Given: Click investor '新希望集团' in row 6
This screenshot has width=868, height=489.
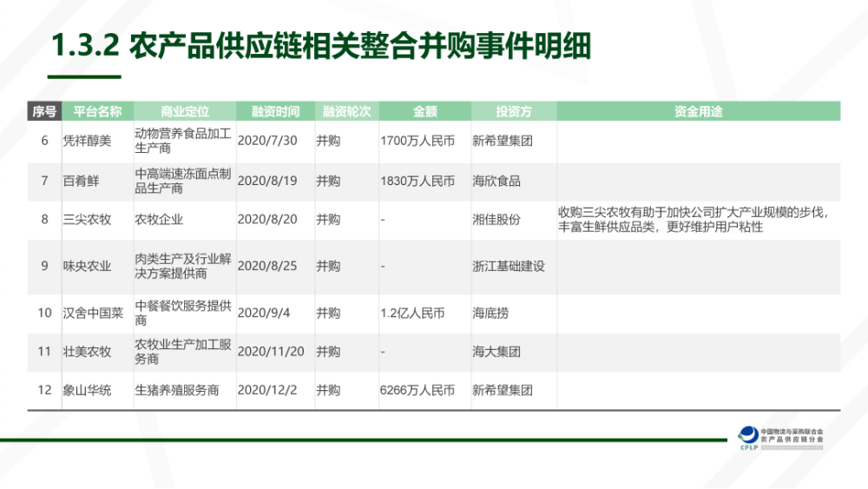Looking at the screenshot, I should (503, 141).
